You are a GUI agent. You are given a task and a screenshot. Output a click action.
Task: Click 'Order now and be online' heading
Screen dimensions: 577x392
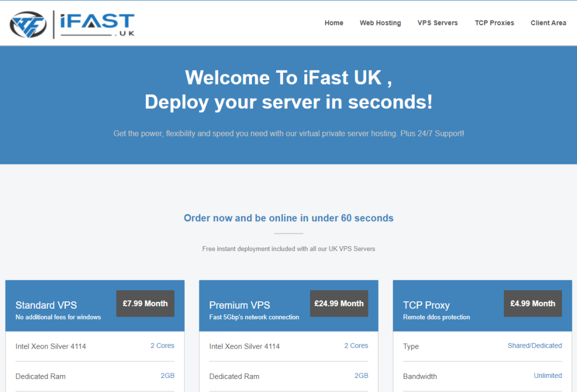tap(288, 218)
